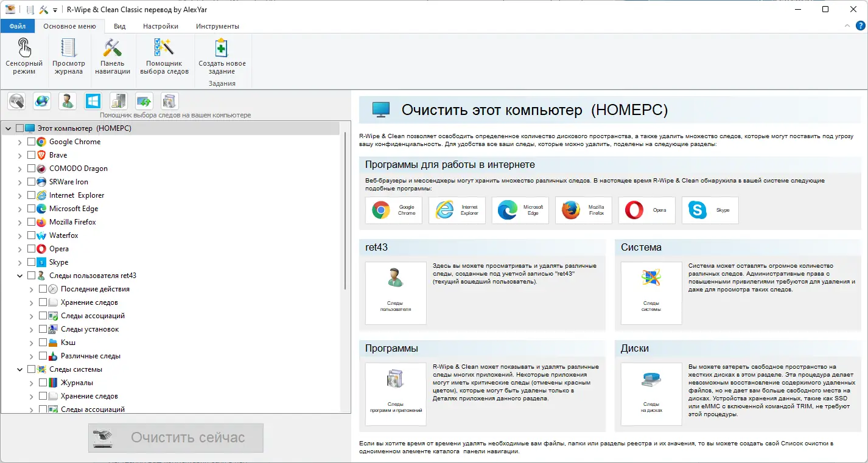The width and height of the screenshot is (868, 463).
Task: Switch to the Инструменты tab
Action: 217,26
